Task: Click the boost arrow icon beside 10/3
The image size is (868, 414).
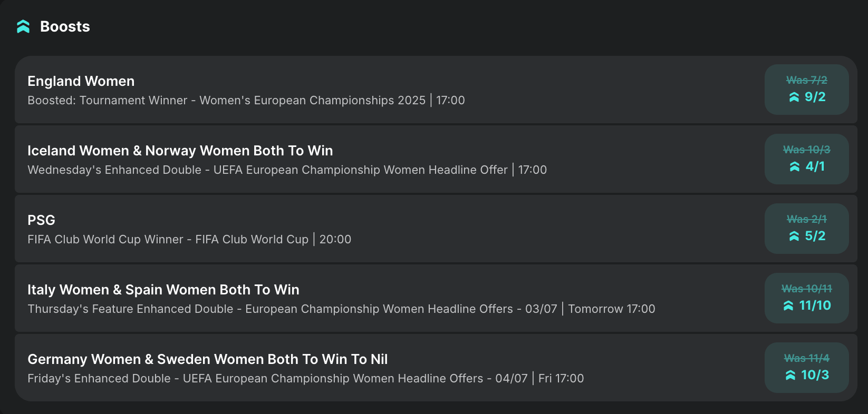Action: (790, 375)
